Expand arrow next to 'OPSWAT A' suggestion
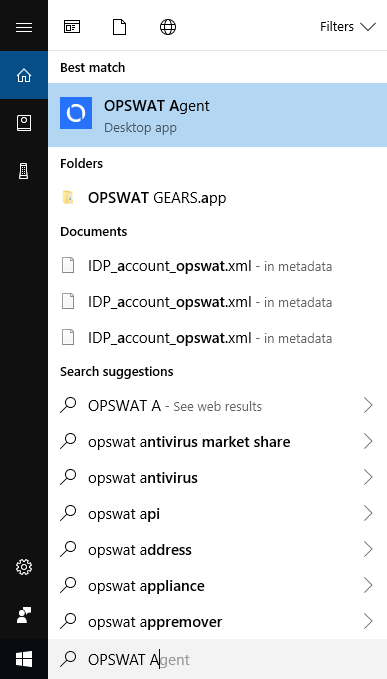This screenshot has height=679, width=387. point(368,406)
